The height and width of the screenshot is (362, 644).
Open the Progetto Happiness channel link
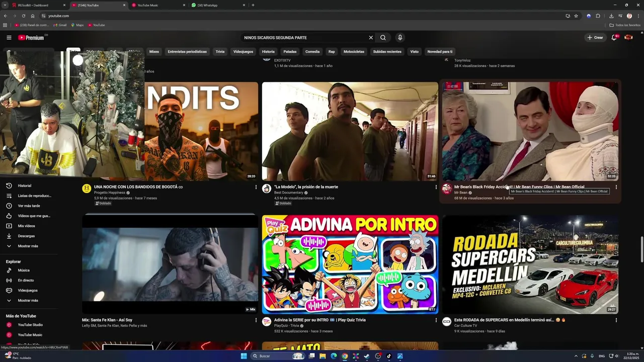pyautogui.click(x=110, y=193)
